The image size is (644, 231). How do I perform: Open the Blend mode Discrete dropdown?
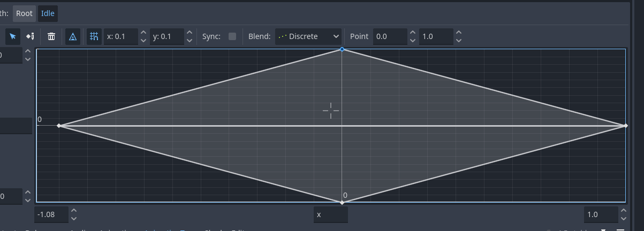pos(308,36)
